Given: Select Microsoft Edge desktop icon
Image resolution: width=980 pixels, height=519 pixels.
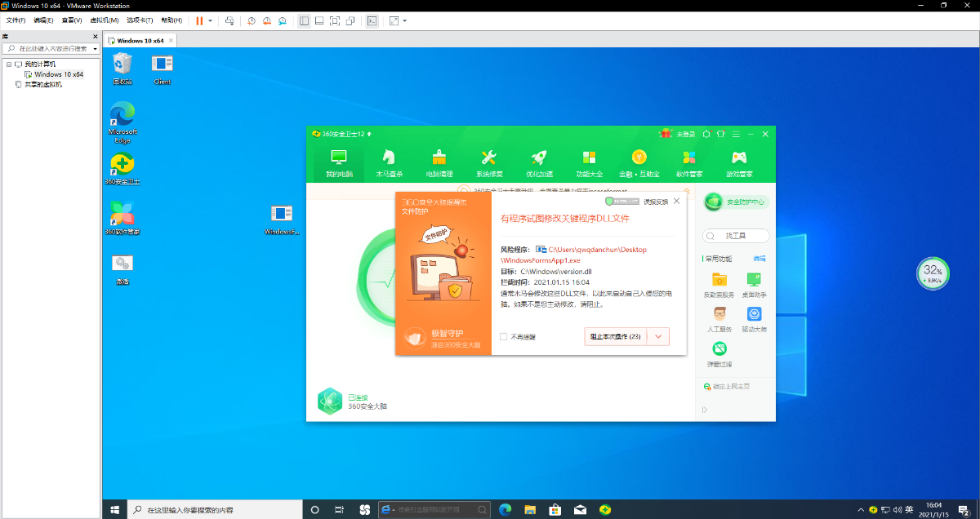Looking at the screenshot, I should (x=122, y=123).
